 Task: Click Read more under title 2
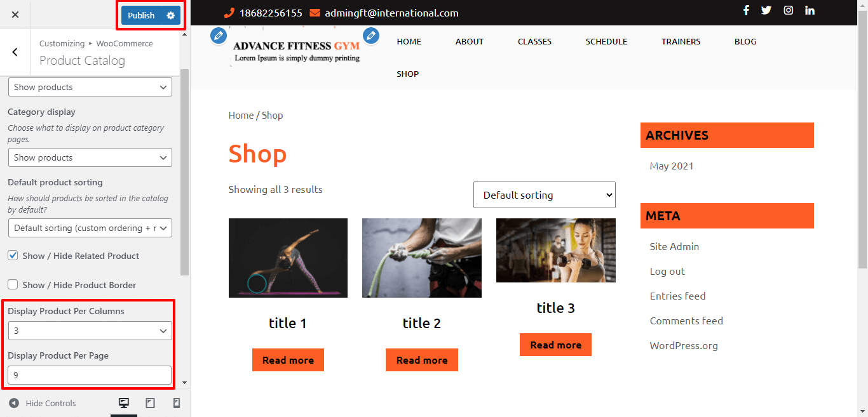(x=422, y=360)
